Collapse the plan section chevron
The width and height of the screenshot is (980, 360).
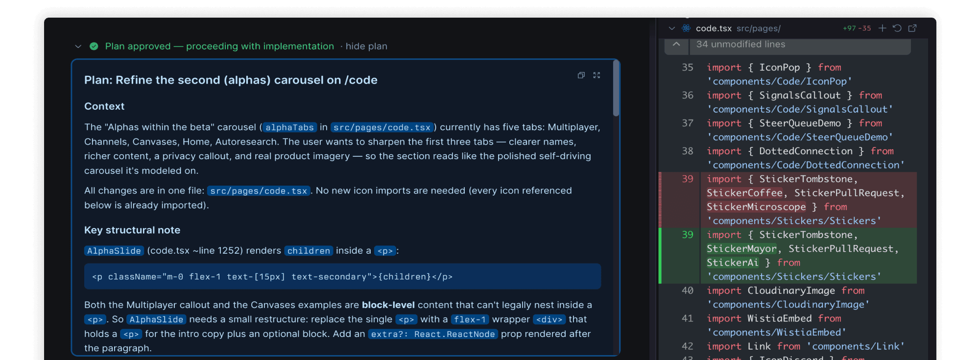pyautogui.click(x=78, y=47)
